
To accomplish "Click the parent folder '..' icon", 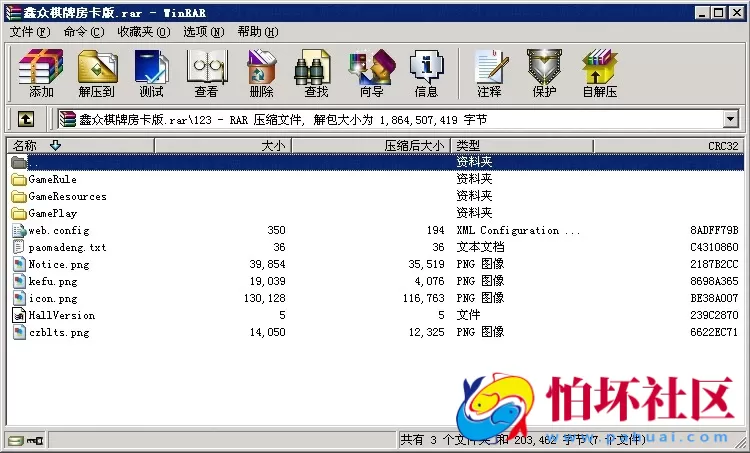I will tap(19, 163).
